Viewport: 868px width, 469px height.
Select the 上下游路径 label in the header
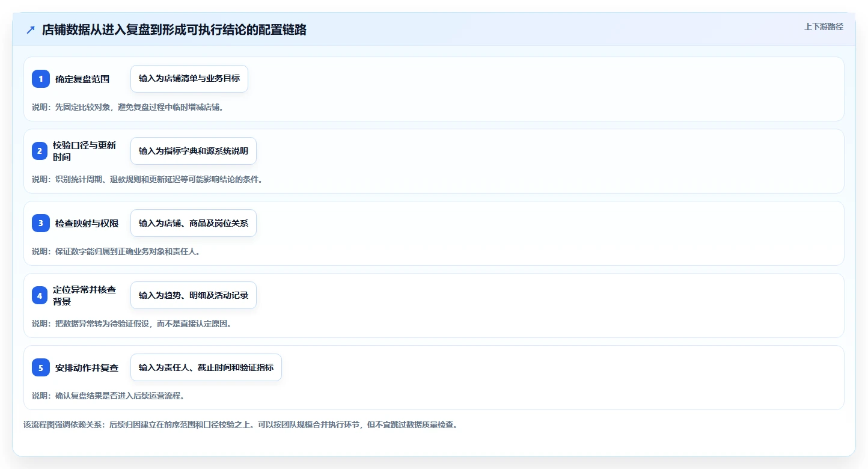coord(824,26)
